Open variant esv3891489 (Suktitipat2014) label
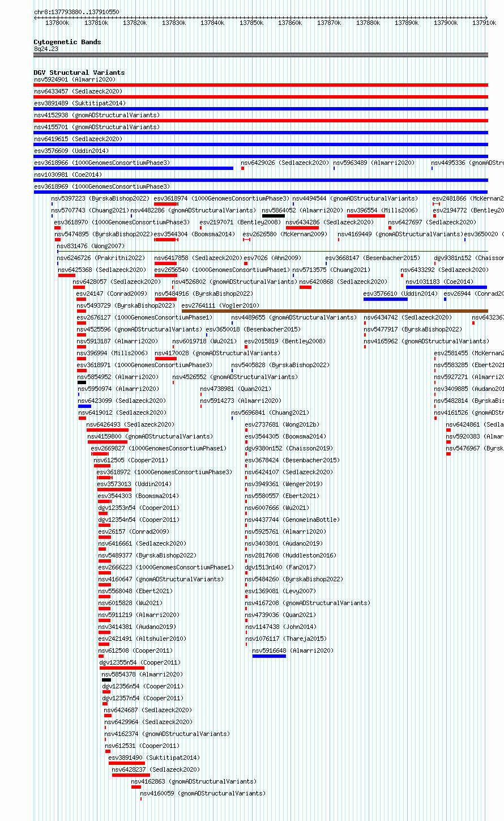 pos(80,103)
